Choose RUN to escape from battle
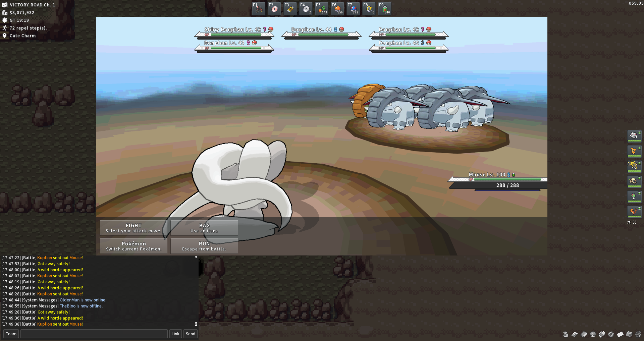The image size is (644, 341). pos(204,246)
